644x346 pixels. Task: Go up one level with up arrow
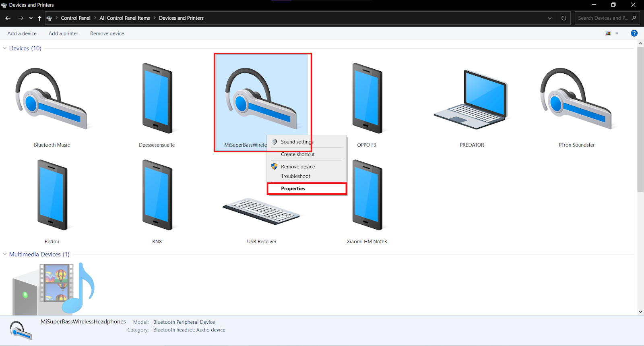click(39, 18)
